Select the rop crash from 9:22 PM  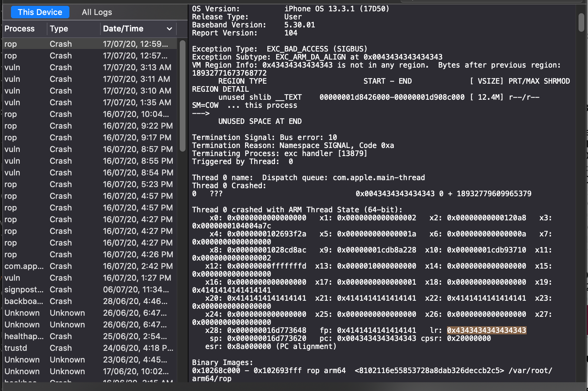[x=73, y=126]
